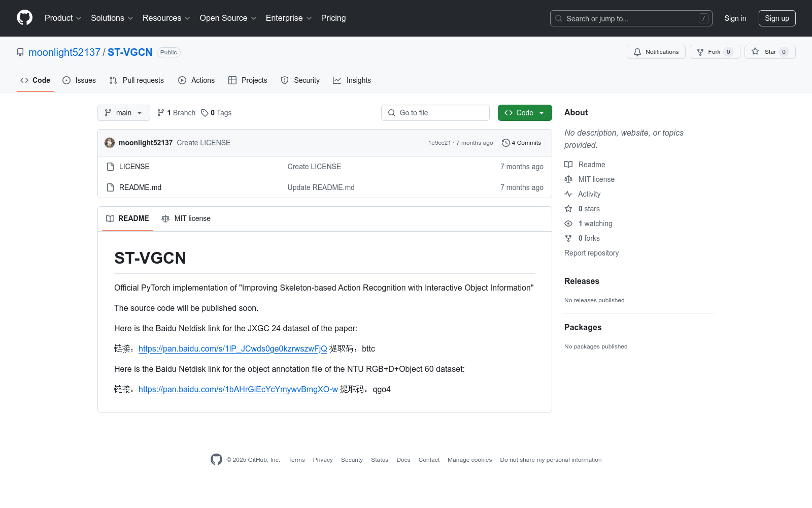View 1 Branch list

tap(176, 113)
